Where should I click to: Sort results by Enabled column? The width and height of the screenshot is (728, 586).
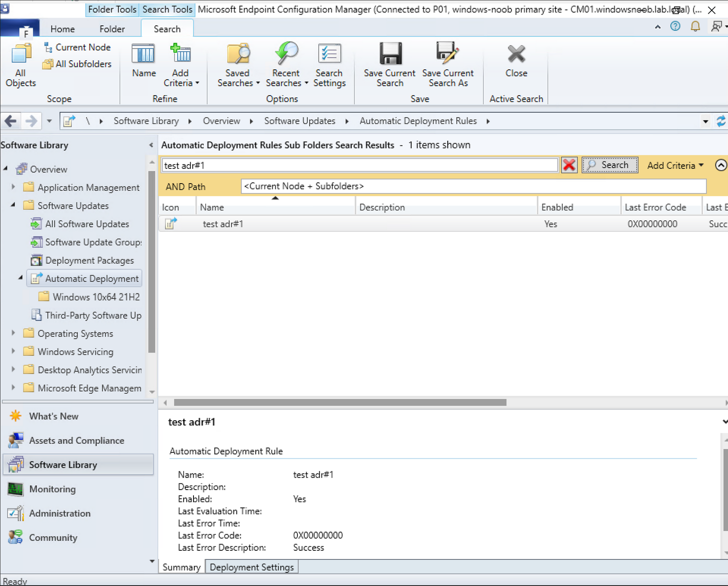point(579,207)
